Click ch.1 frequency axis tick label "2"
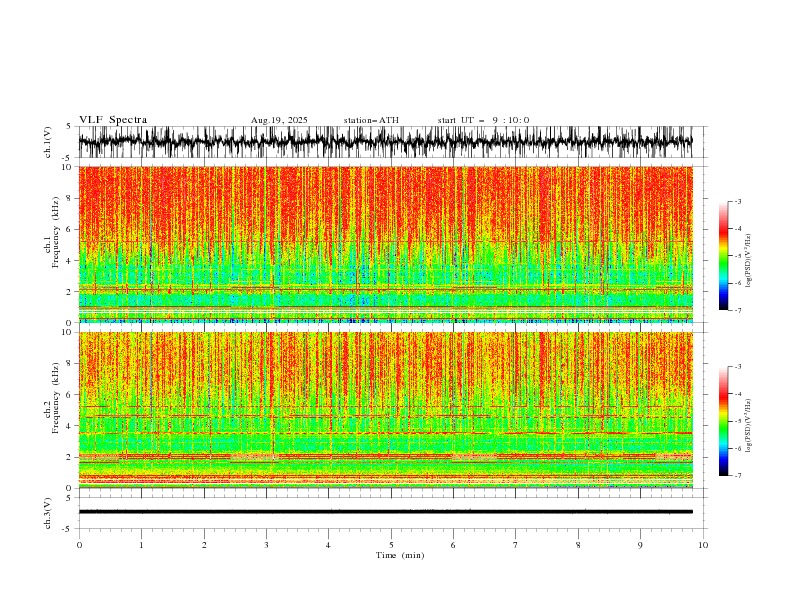Viewport: 792px width, 612px height. pos(70,292)
